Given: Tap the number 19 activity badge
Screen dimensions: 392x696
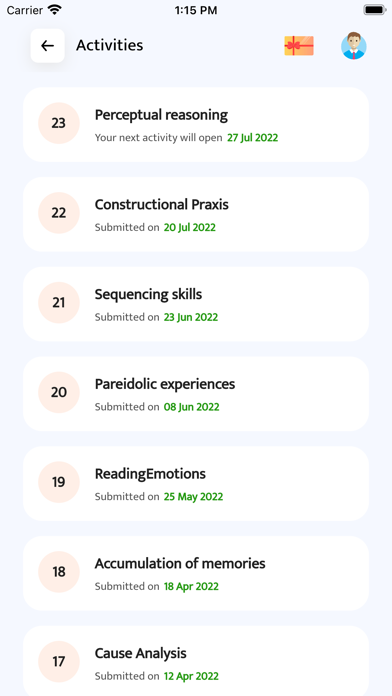Looking at the screenshot, I should coord(59,482).
